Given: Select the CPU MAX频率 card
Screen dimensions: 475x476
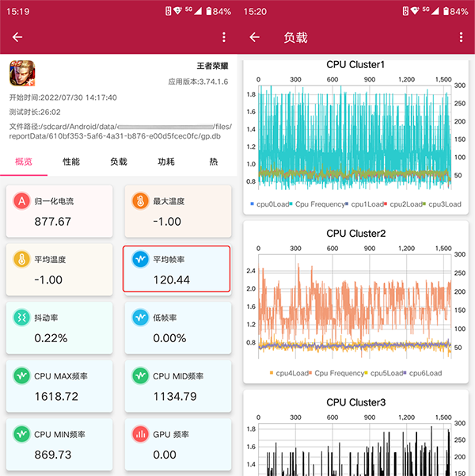Looking at the screenshot, I should [x=59, y=385].
